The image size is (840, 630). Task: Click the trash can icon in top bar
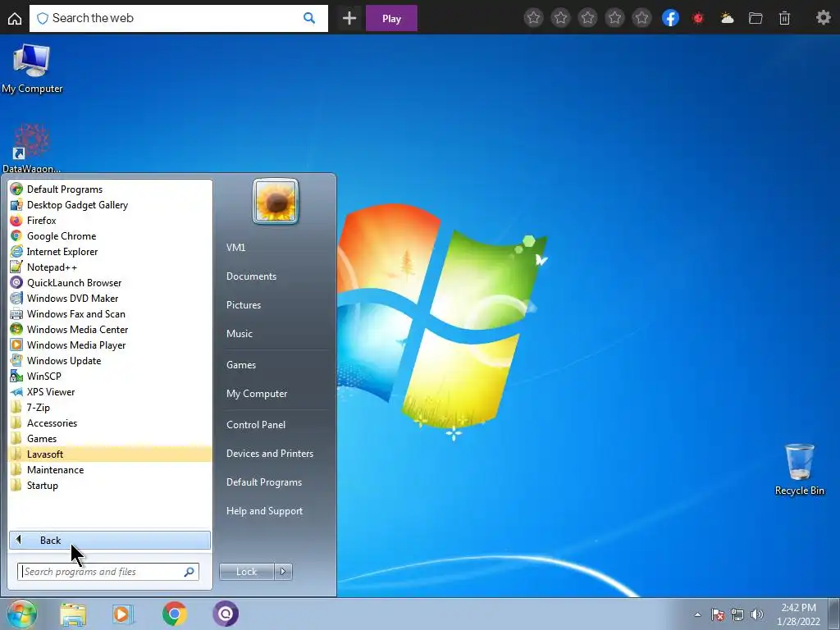784,18
